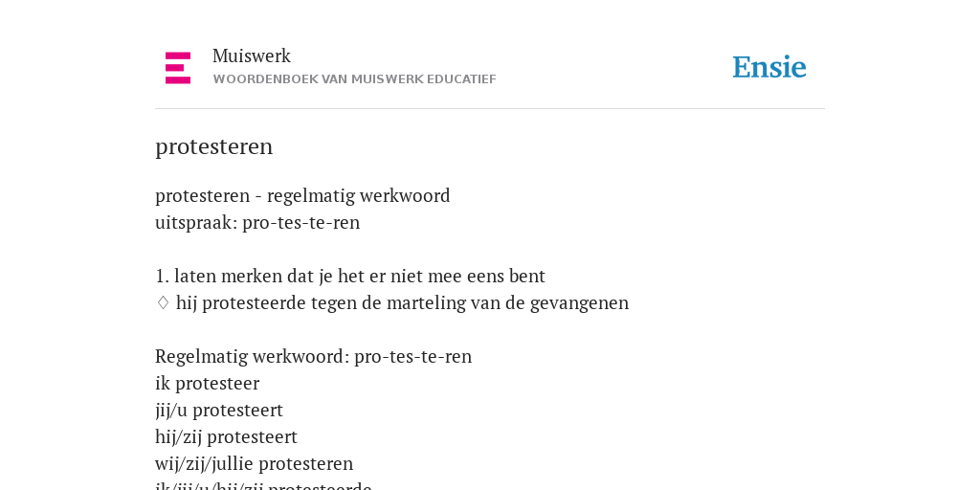Click the protesteren heading

coord(213,146)
